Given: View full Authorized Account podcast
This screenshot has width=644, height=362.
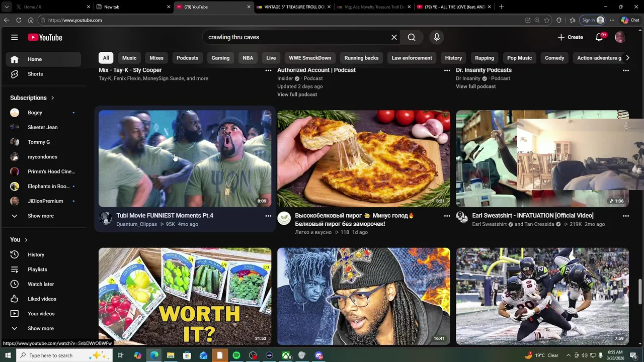Looking at the screenshot, I should coord(297,95).
